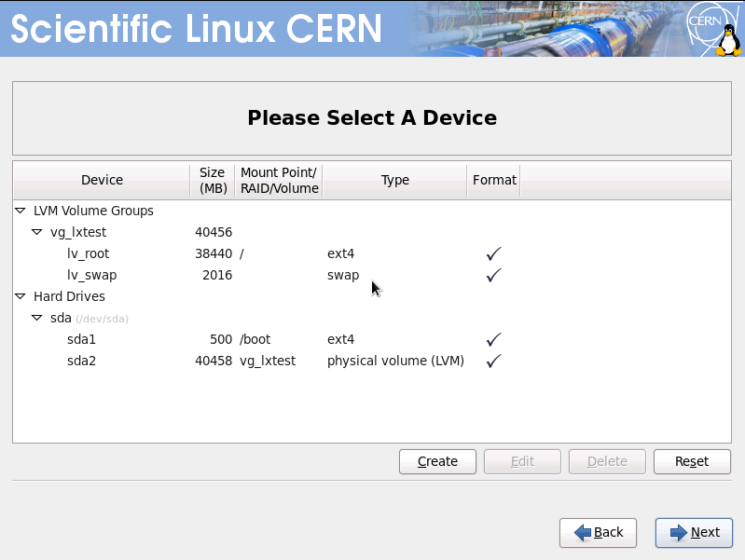Collapse the Hard Drives section
The width and height of the screenshot is (745, 560).
(20, 296)
